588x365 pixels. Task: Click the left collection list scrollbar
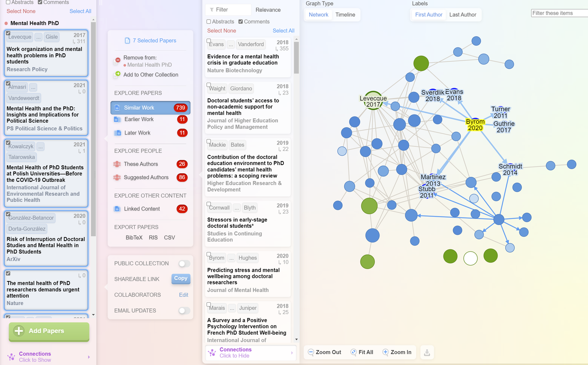point(93,129)
